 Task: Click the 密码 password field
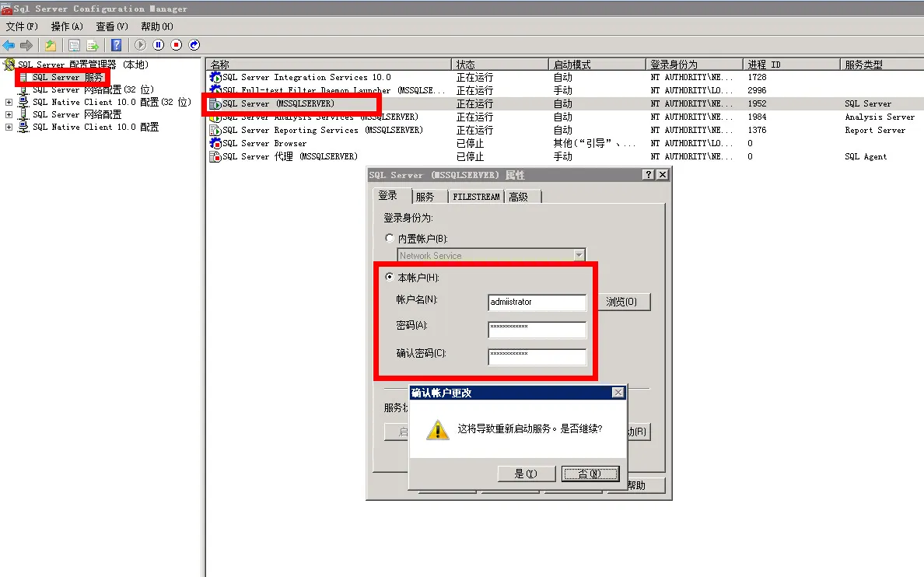pos(537,330)
